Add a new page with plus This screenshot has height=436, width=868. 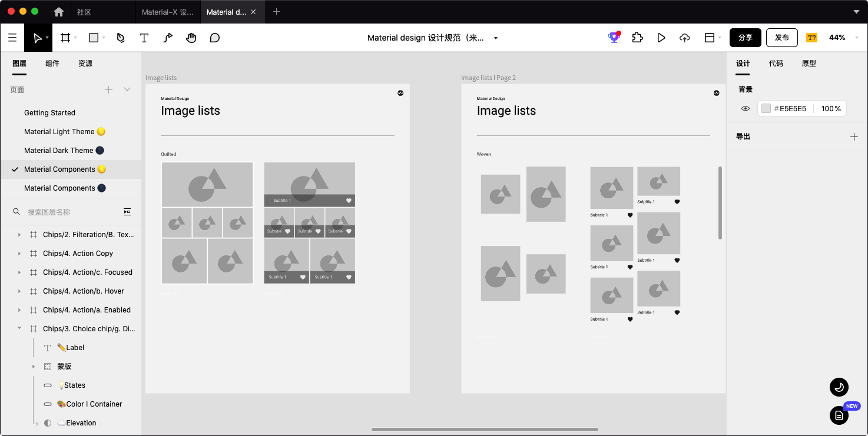pyautogui.click(x=108, y=89)
